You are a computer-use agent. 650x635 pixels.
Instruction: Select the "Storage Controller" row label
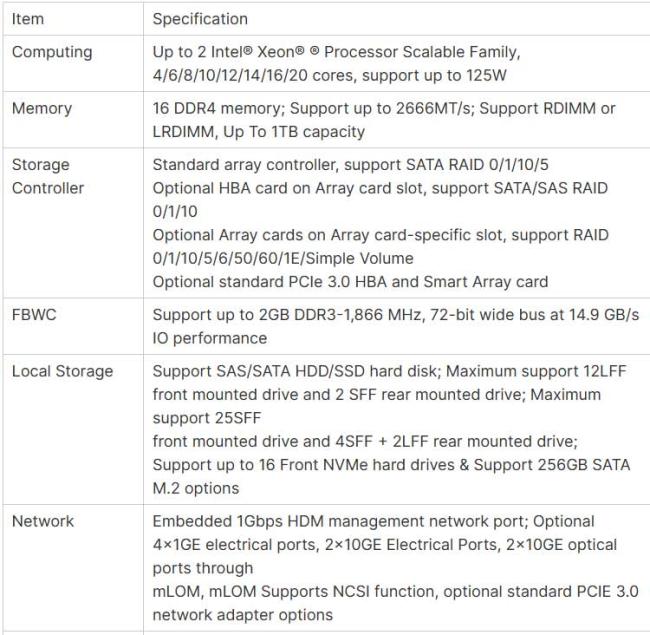coord(48,176)
